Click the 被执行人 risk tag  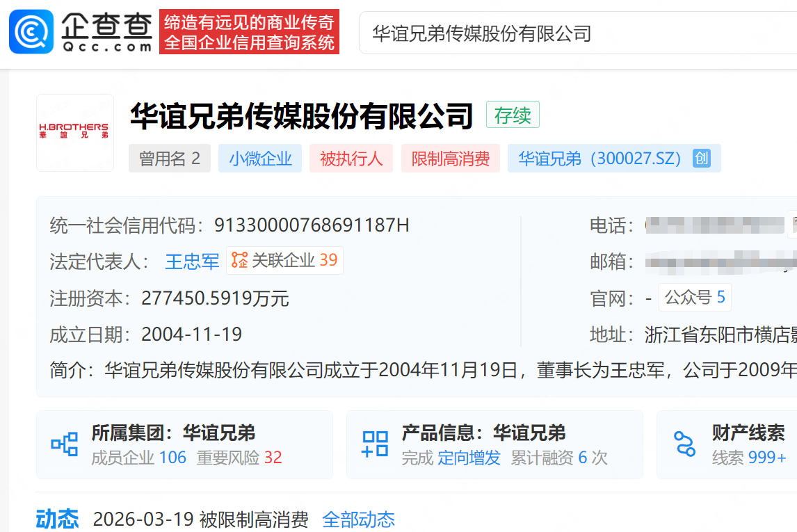[351, 159]
